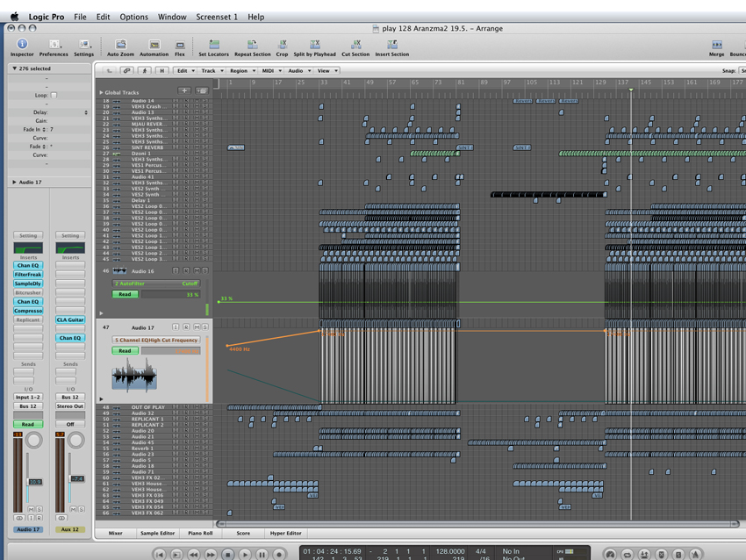Switch to the Piano Roll tab

click(200, 533)
